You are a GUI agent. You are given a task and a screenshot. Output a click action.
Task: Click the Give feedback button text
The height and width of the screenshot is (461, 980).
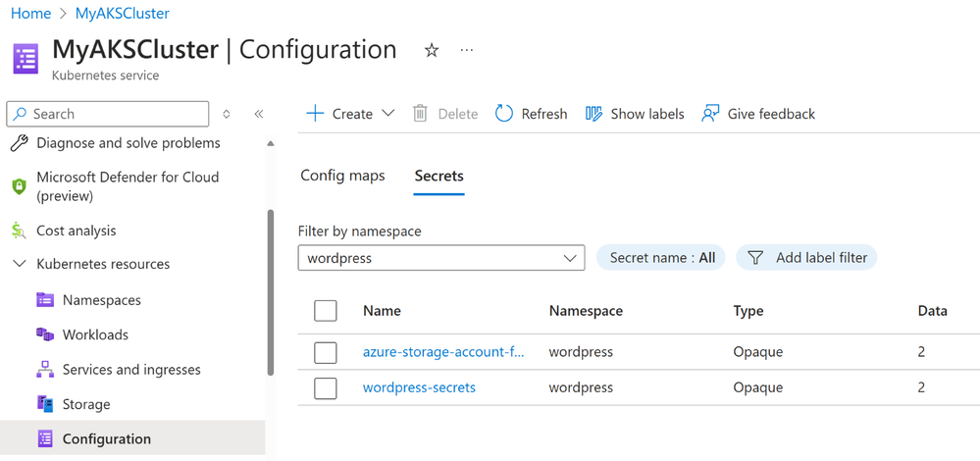click(x=771, y=114)
